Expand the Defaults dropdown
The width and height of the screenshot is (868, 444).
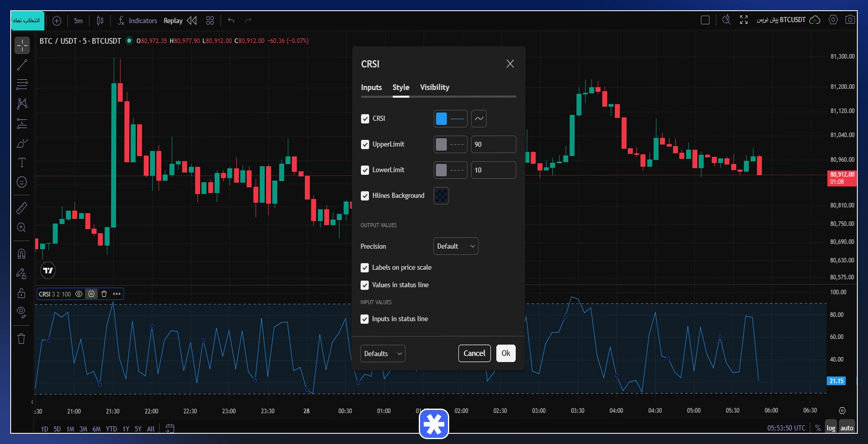pos(383,354)
